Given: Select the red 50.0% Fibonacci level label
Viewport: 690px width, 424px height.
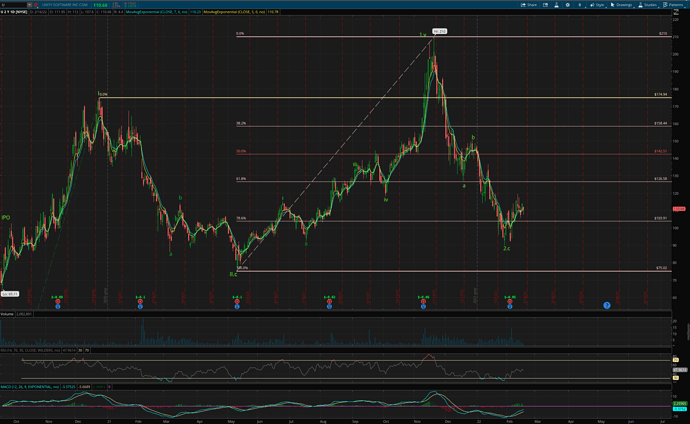Looking at the screenshot, I should pyautogui.click(x=241, y=151).
